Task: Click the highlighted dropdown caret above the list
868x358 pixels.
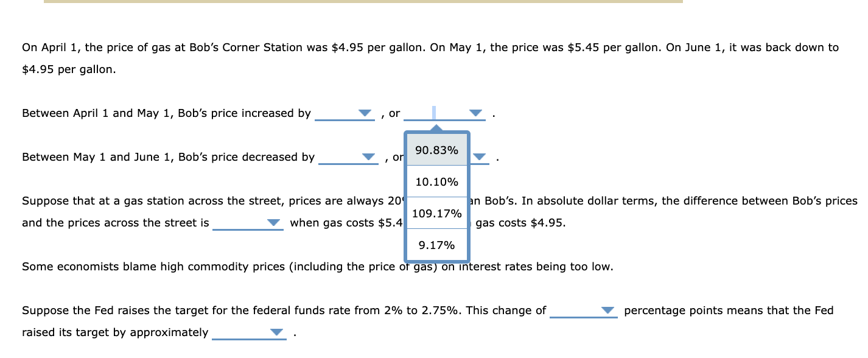Action: pyautogui.click(x=435, y=128)
